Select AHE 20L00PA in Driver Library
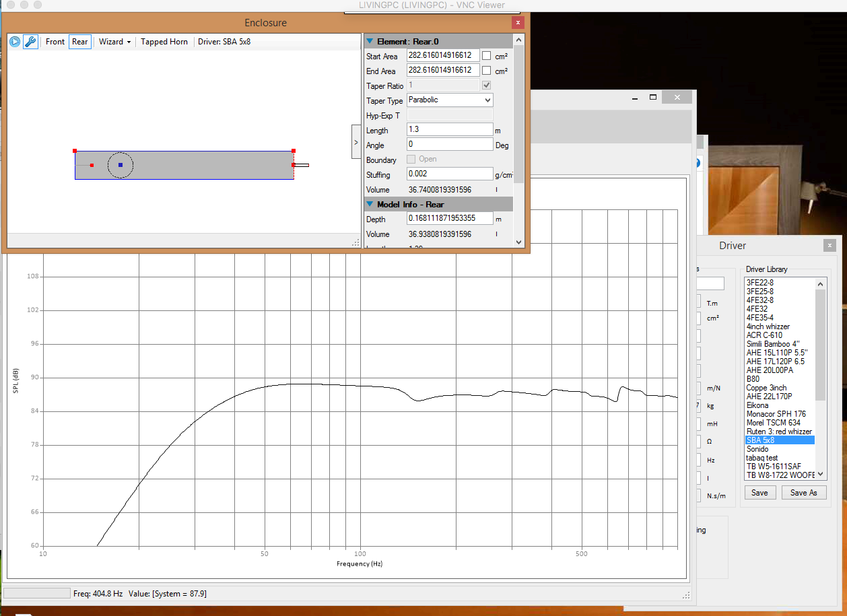 point(770,370)
